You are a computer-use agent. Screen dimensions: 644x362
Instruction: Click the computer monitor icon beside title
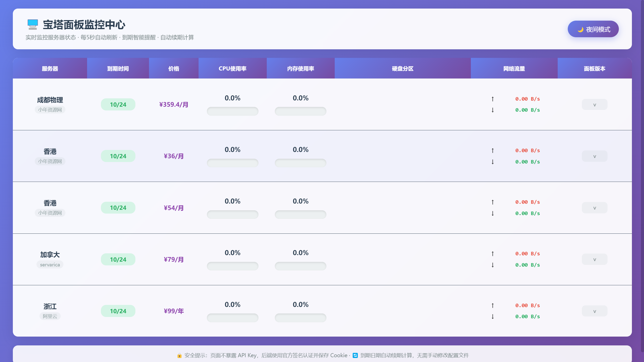point(32,24)
